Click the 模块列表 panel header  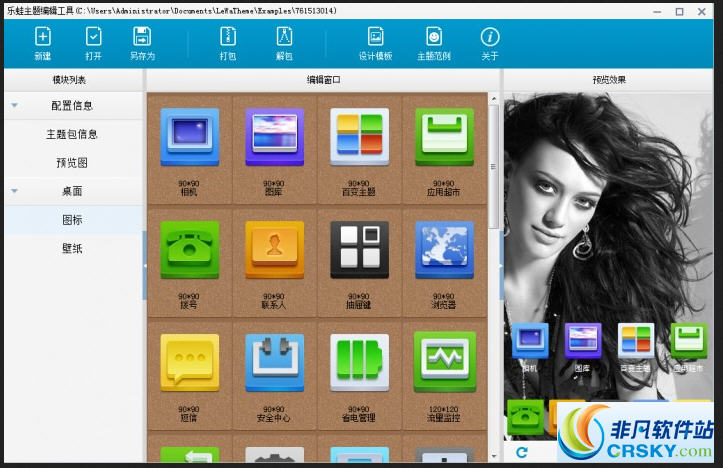point(69,80)
